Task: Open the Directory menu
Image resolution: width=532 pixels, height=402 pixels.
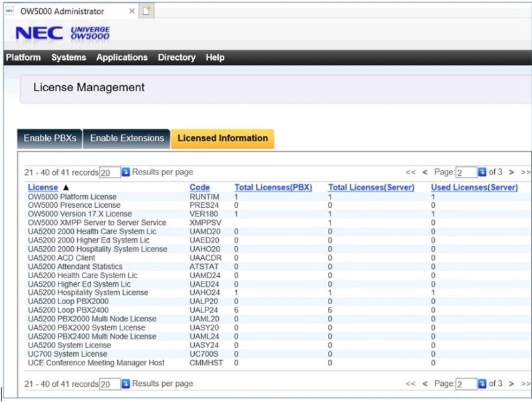Action: [x=176, y=57]
